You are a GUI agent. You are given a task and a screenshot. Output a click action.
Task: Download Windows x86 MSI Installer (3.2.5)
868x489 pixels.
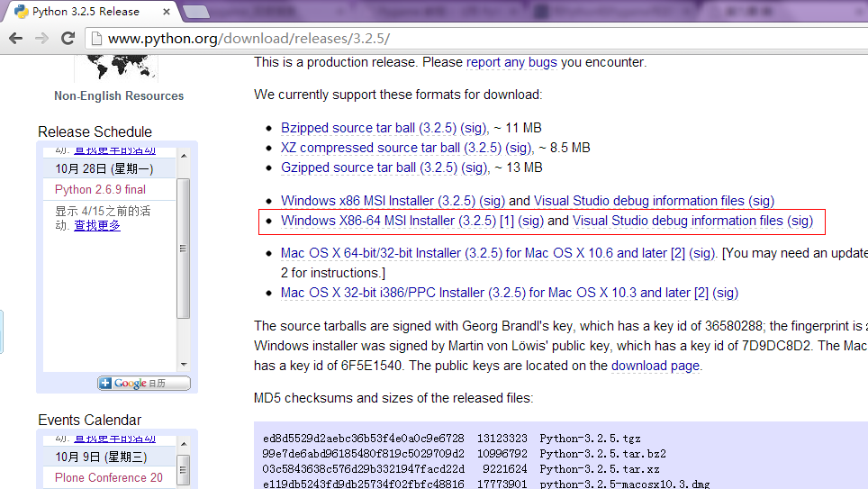[x=378, y=201]
